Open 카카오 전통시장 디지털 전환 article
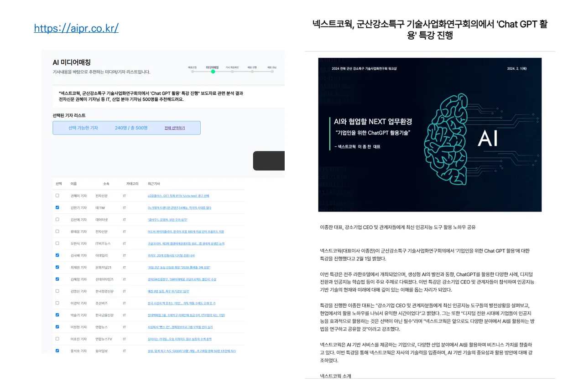The width and height of the screenshot is (573, 392). (171, 255)
